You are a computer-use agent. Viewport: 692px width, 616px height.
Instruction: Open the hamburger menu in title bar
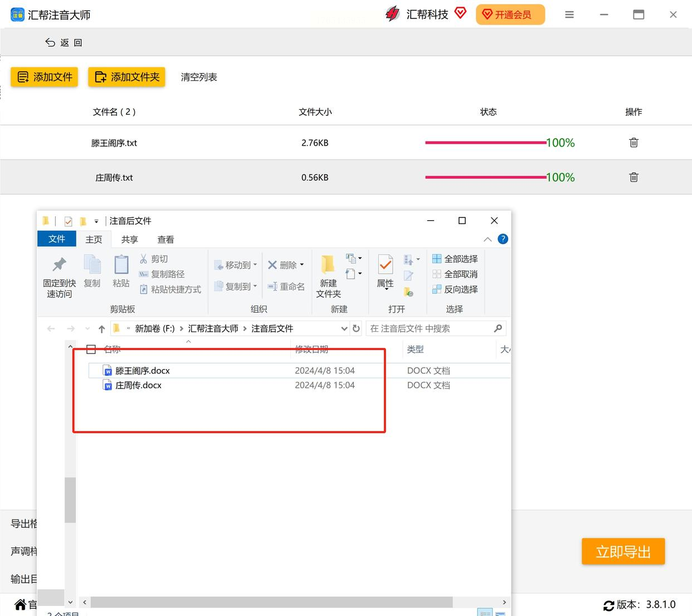click(569, 15)
